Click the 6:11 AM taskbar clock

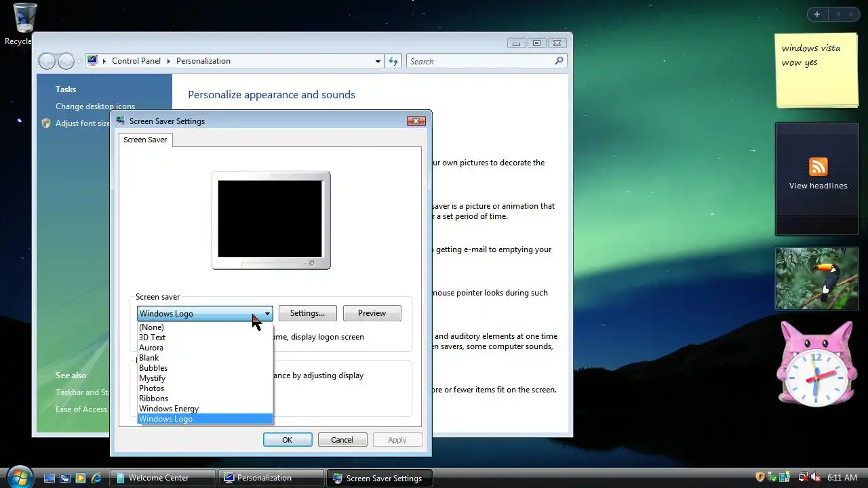pos(842,478)
